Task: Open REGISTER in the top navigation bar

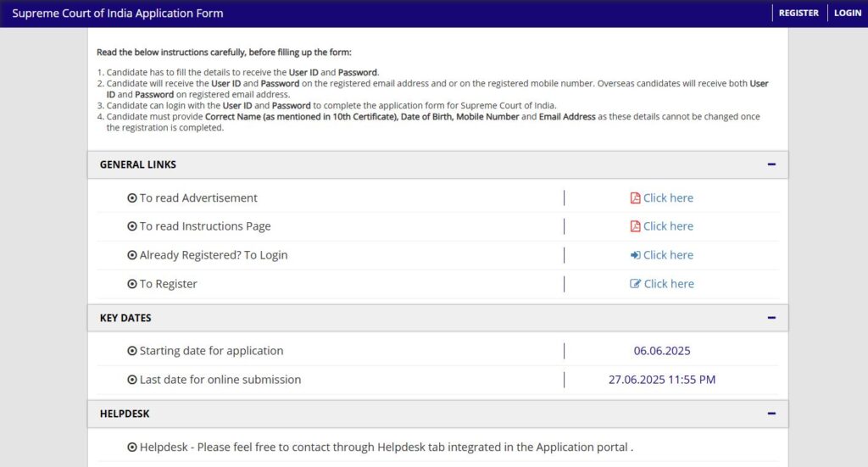Action: point(798,13)
